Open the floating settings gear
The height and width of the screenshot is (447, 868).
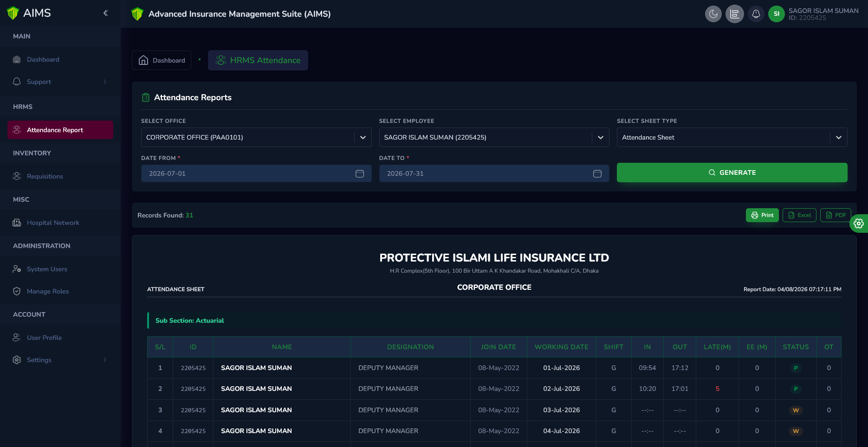(859, 223)
